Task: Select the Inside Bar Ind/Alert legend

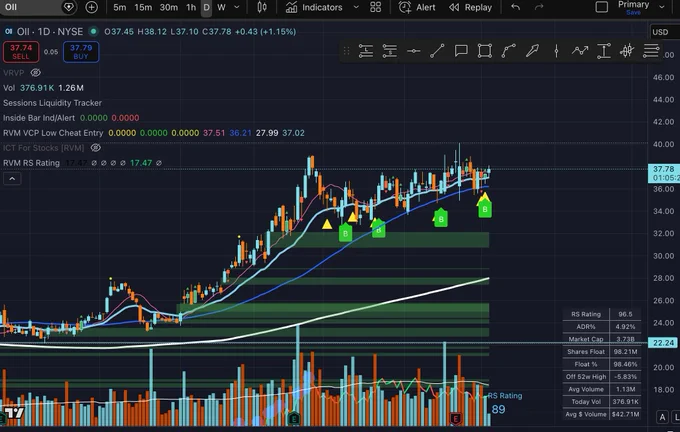Action: pyautogui.click(x=39, y=118)
